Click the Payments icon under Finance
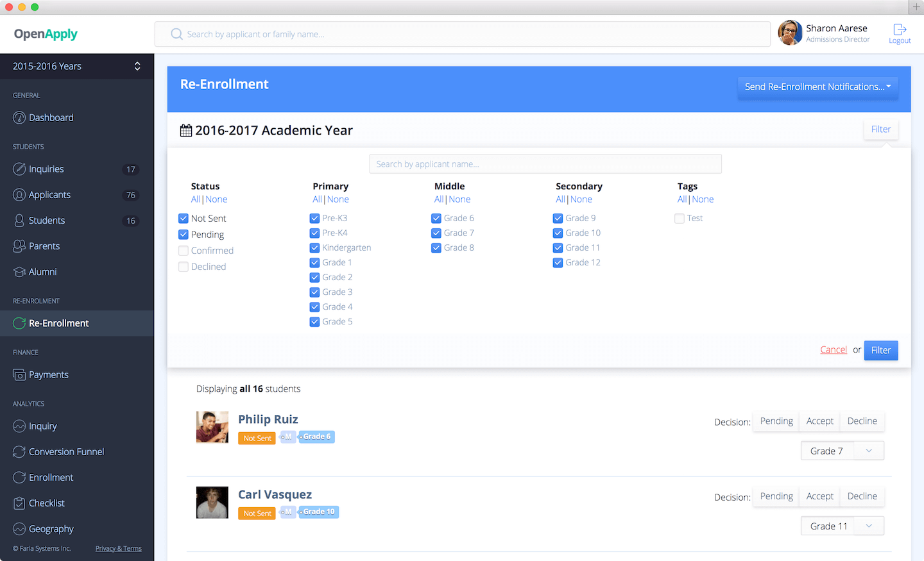 click(x=19, y=375)
